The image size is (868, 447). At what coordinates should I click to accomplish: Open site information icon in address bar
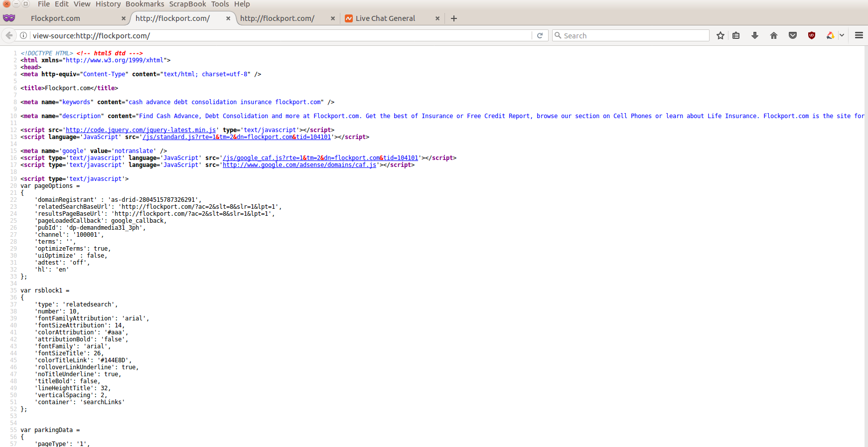click(23, 35)
